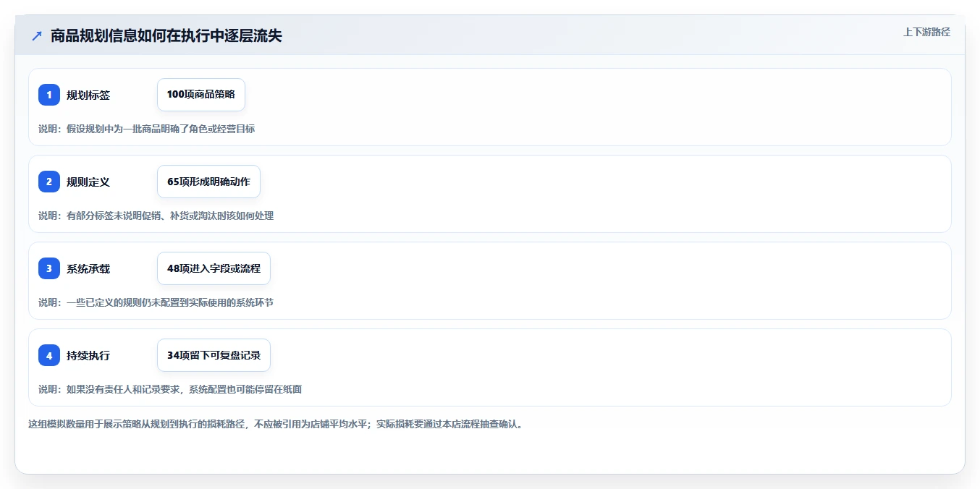The height and width of the screenshot is (489, 980).
Task: Click the title 商品规划信息如何在执行中逐层流失
Action: tap(166, 36)
